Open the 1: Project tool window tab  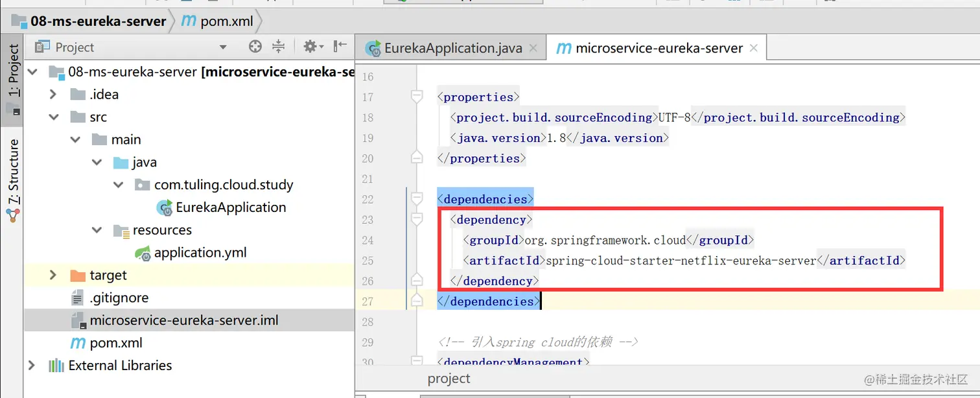pos(13,79)
